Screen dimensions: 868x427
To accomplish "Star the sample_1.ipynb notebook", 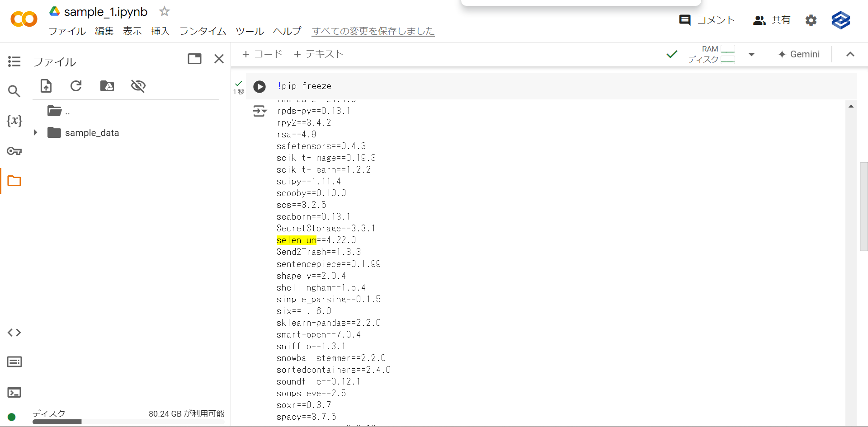I will coord(164,11).
